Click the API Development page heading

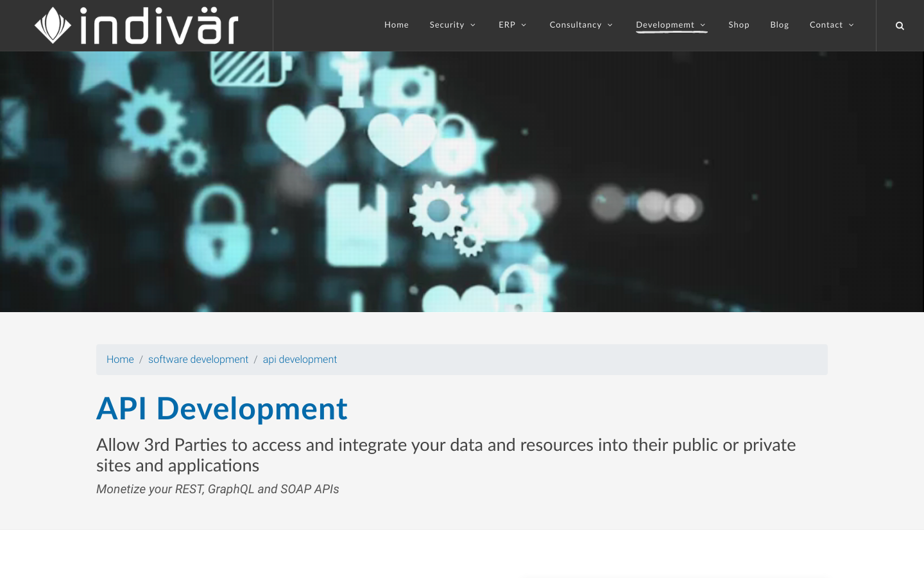point(222,408)
